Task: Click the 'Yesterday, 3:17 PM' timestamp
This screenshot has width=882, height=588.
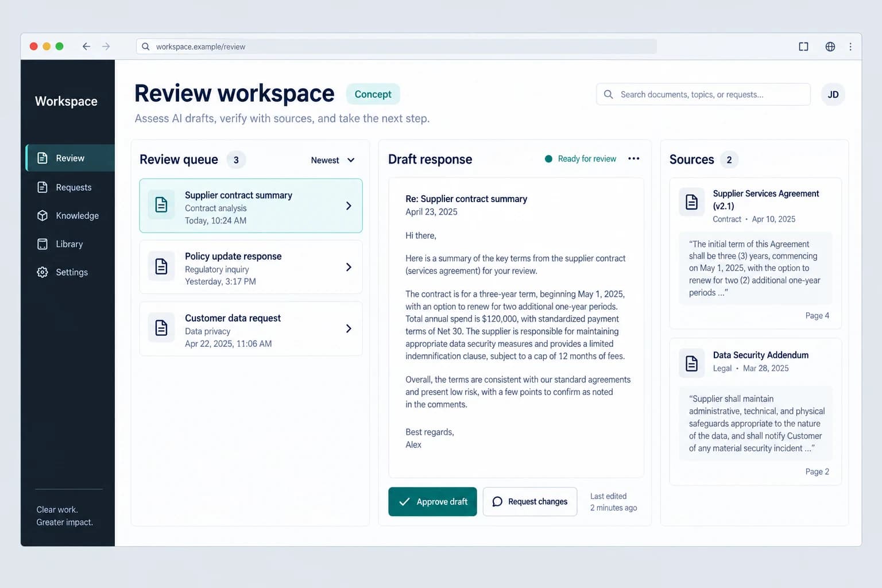Action: [220, 281]
